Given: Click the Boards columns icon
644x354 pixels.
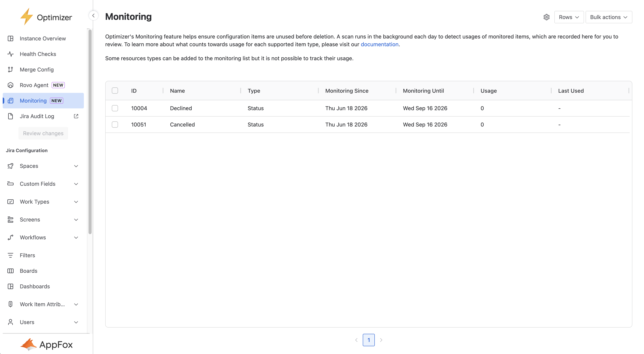Looking at the screenshot, I should pos(10,271).
